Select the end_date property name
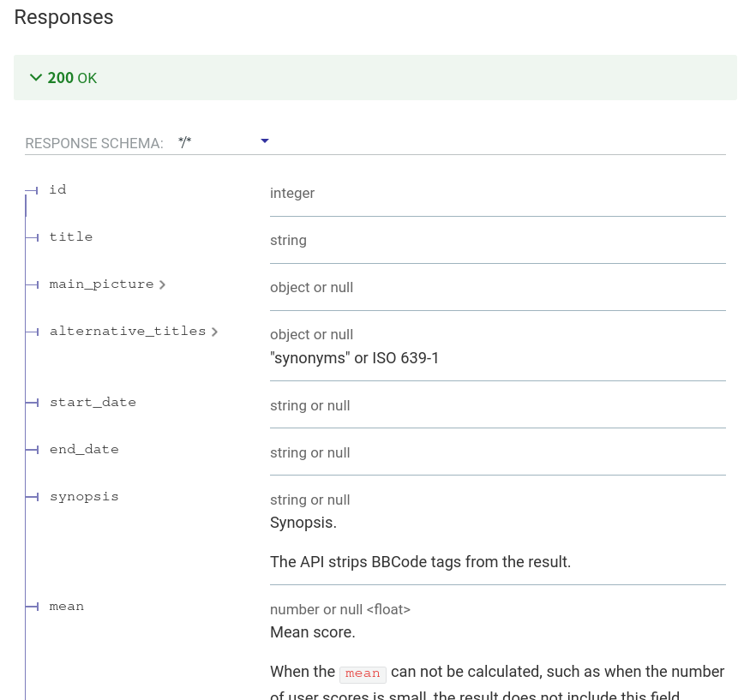Screen dimensions: 756x700 click(84, 450)
